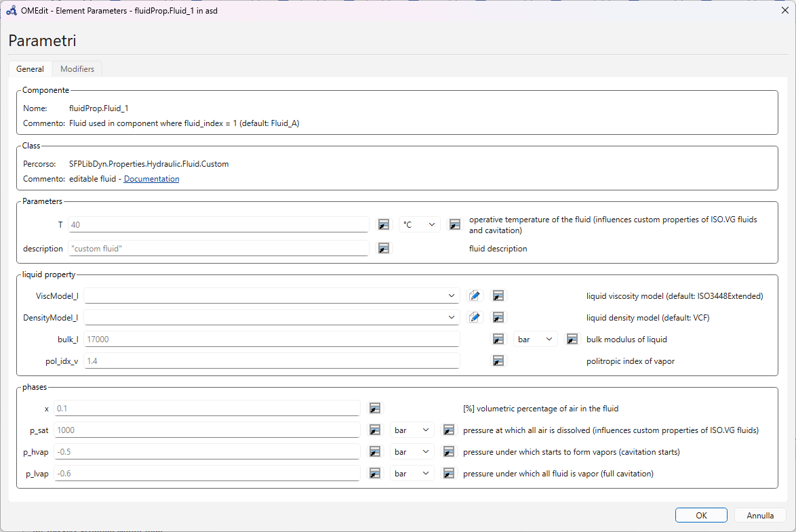Click into the description text field
The width and height of the screenshot is (796, 532).
coord(218,248)
